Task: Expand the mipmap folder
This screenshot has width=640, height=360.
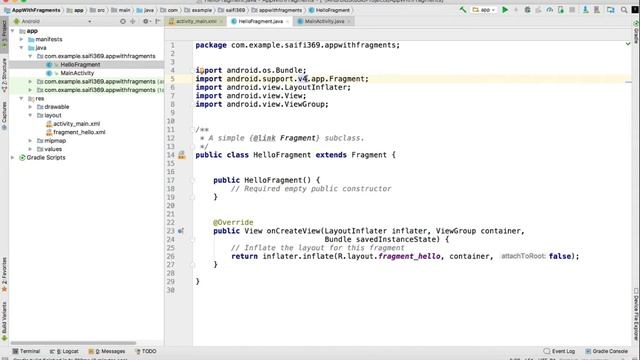Action: 30,141
